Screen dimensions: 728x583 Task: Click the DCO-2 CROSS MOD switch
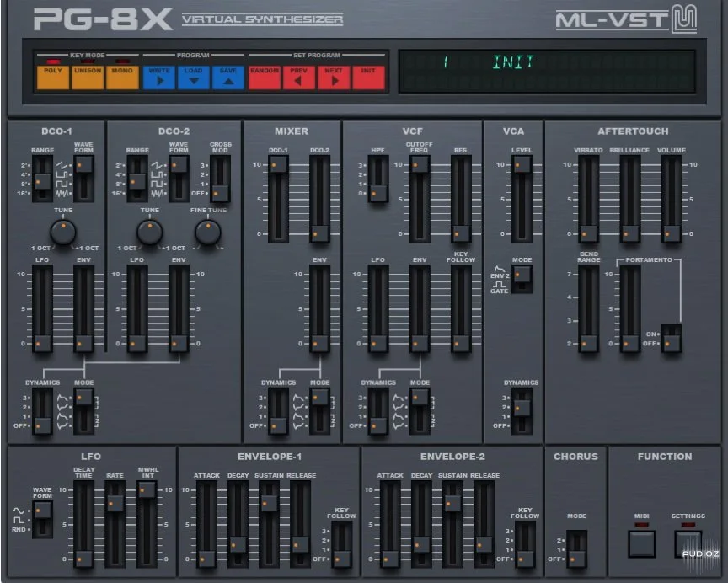[220, 179]
